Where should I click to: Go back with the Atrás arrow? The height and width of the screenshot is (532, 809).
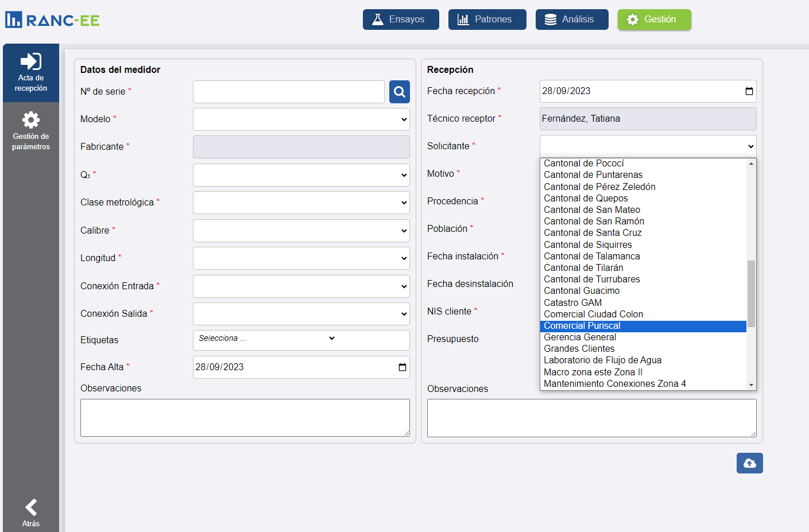[x=31, y=512]
